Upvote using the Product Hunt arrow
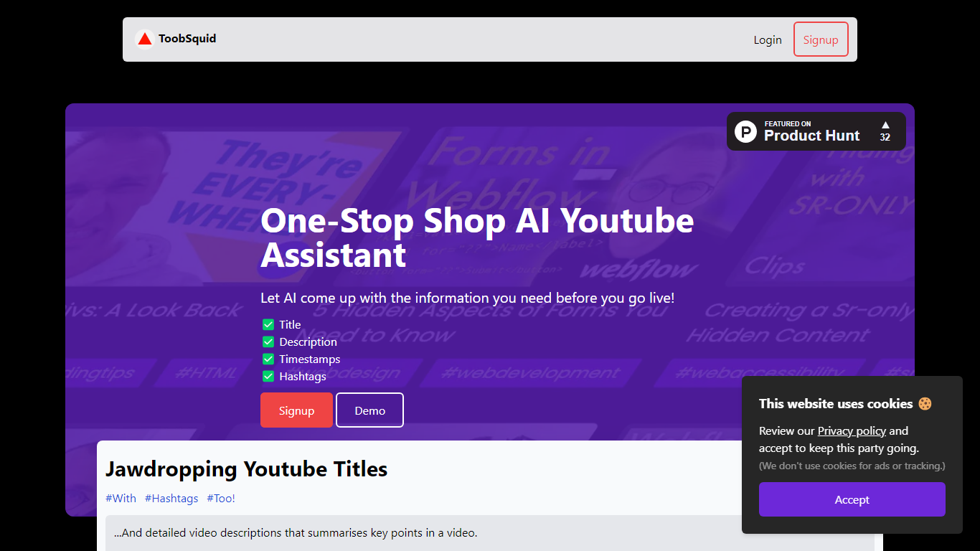This screenshot has width=980, height=551. point(885,126)
